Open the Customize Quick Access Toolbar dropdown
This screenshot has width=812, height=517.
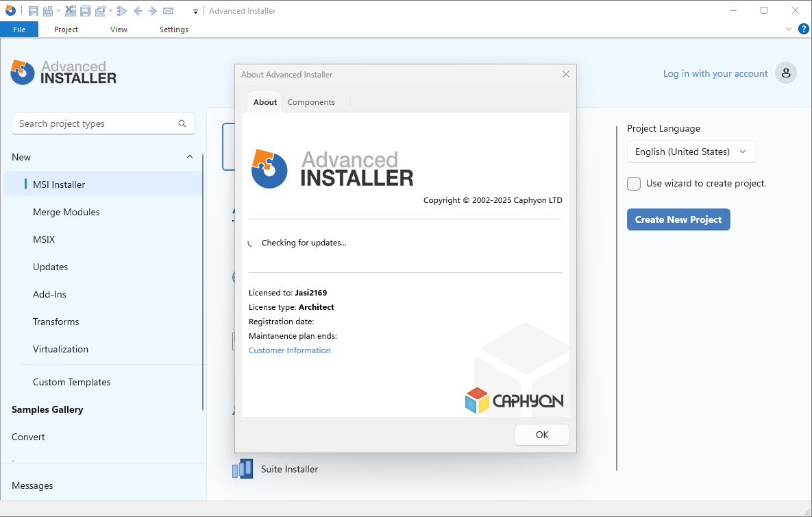[195, 12]
